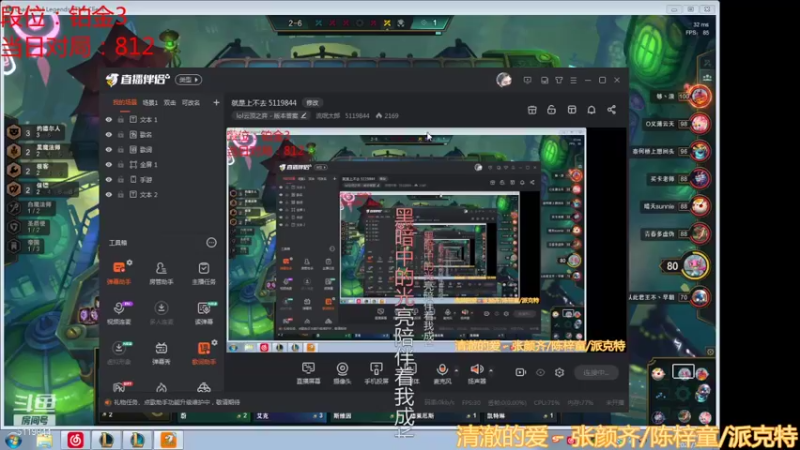Viewport: 800px width, 450px height.
Task: Add a new scene with plus button
Action: (216, 103)
